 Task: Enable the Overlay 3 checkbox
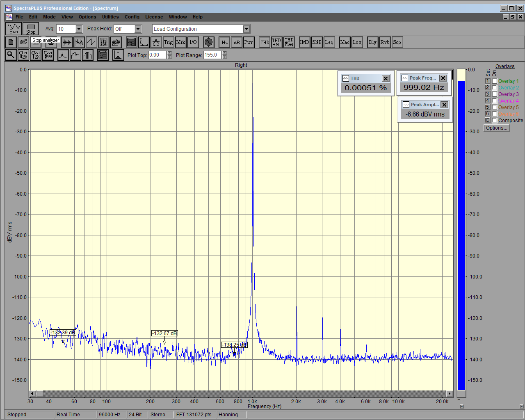coord(495,94)
